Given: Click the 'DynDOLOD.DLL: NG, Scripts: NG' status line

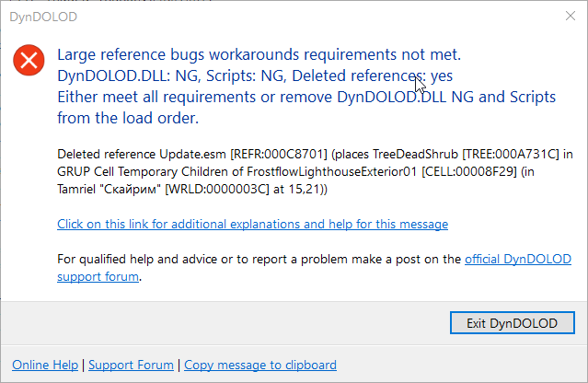Looking at the screenshot, I should [x=255, y=75].
